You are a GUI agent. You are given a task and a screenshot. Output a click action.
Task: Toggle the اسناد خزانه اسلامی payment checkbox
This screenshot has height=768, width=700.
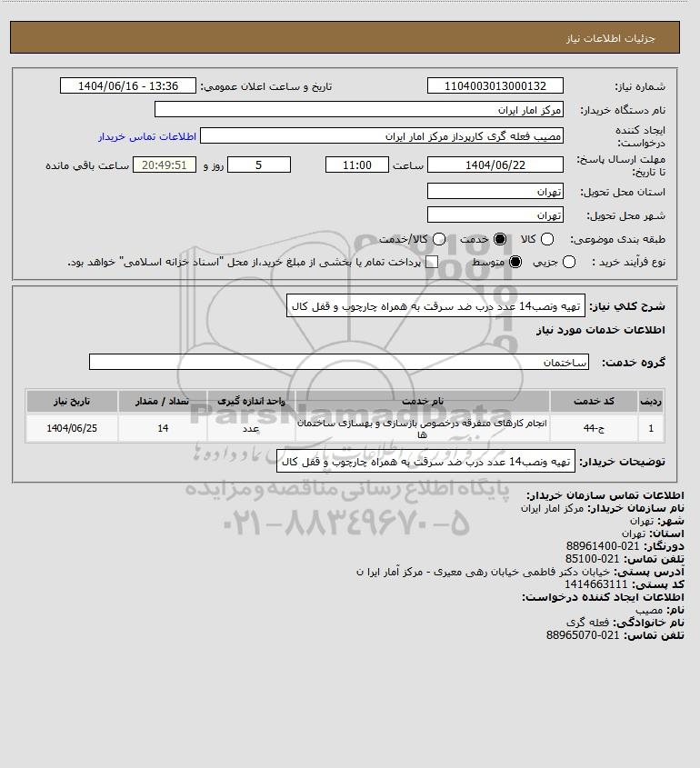click(x=431, y=262)
